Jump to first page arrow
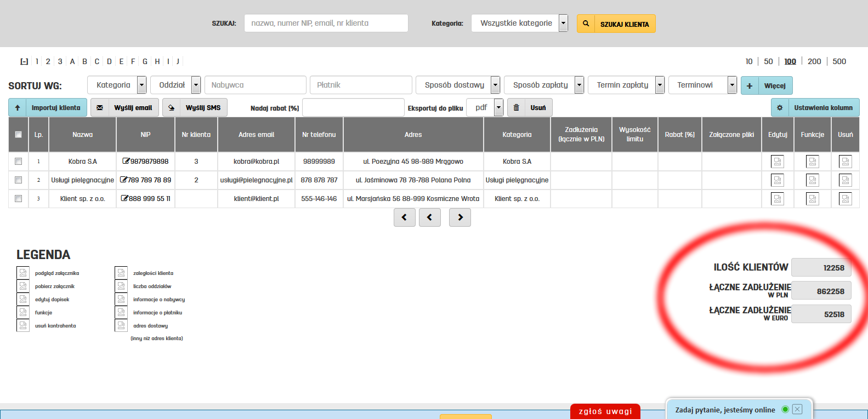Screen dimensions: 868x419 pos(404,217)
